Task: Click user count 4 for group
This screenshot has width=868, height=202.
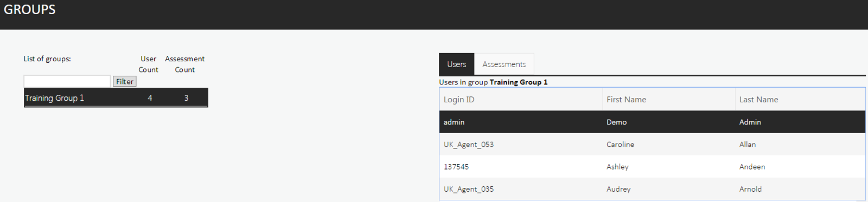Action: point(150,98)
